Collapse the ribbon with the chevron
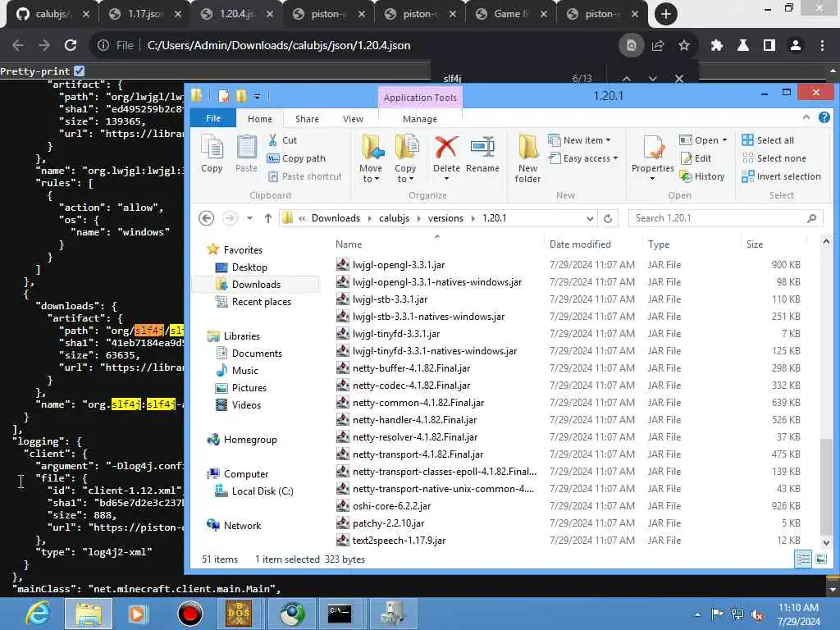 (806, 117)
